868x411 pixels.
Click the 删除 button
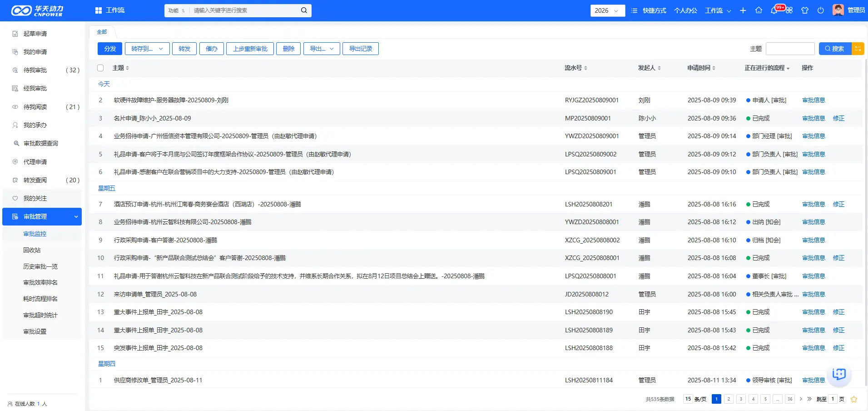click(288, 49)
